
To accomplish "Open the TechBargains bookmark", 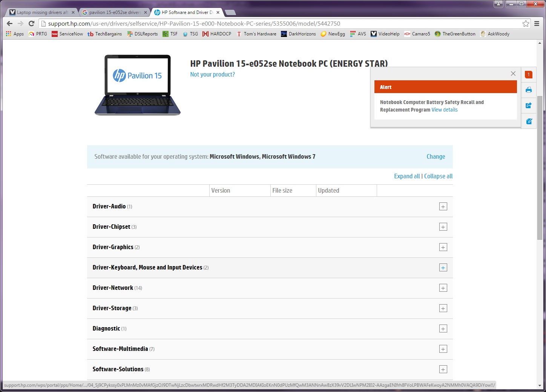I will (104, 34).
